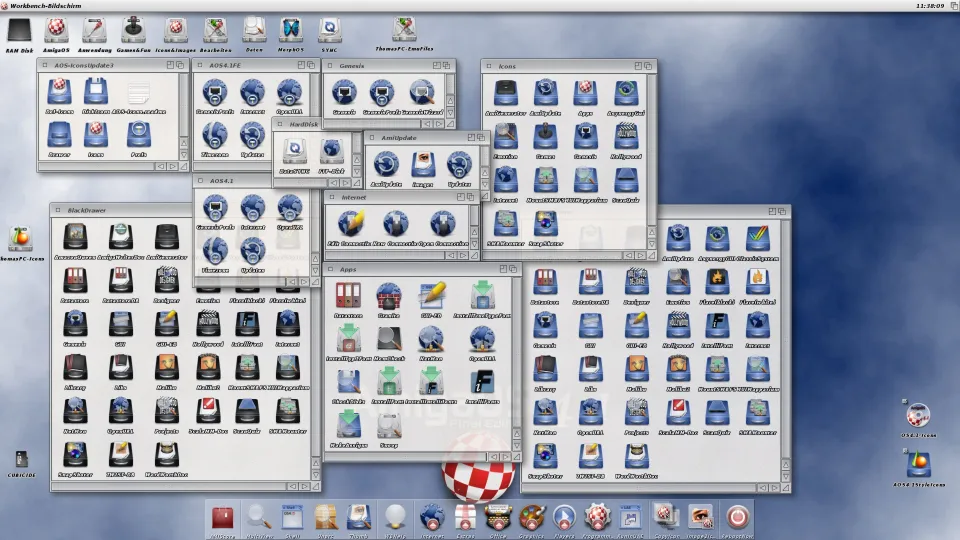Launch Shell from the bottom dock

(x=292, y=516)
